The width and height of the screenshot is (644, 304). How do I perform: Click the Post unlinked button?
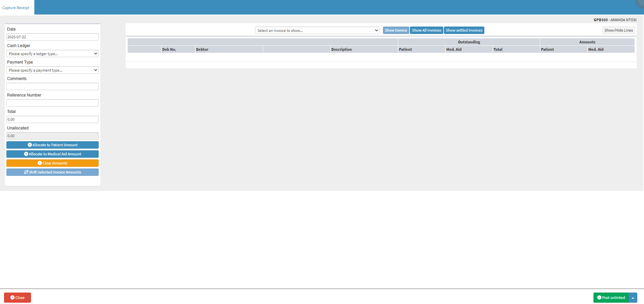coord(611,298)
